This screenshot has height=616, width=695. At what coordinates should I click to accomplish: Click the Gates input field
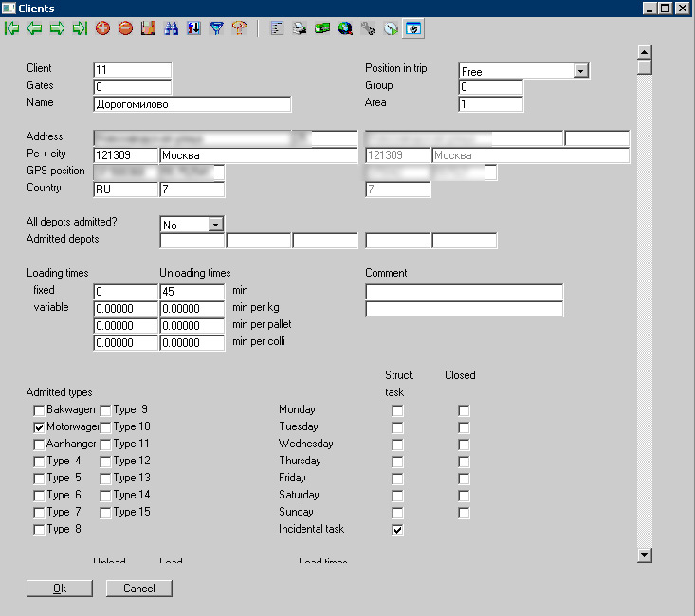(x=132, y=87)
